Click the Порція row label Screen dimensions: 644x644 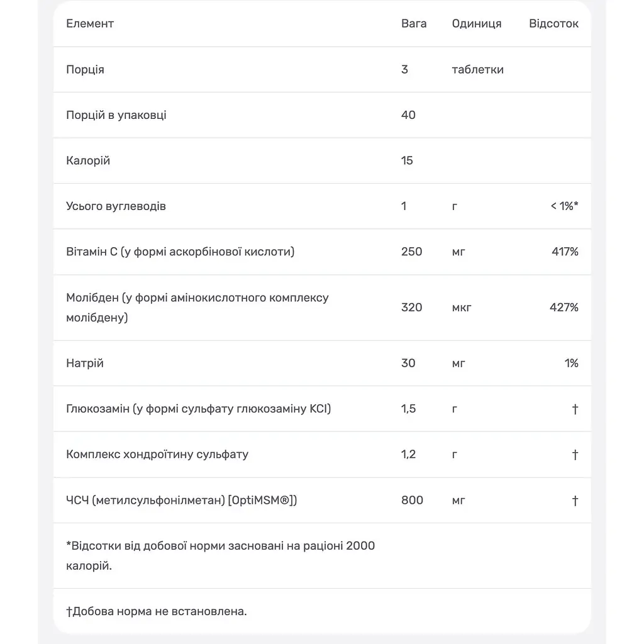click(85, 69)
